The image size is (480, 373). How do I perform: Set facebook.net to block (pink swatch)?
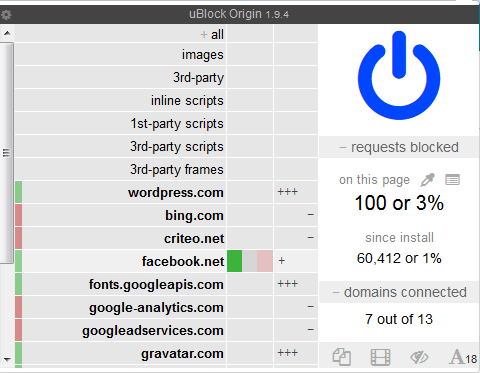point(265,261)
